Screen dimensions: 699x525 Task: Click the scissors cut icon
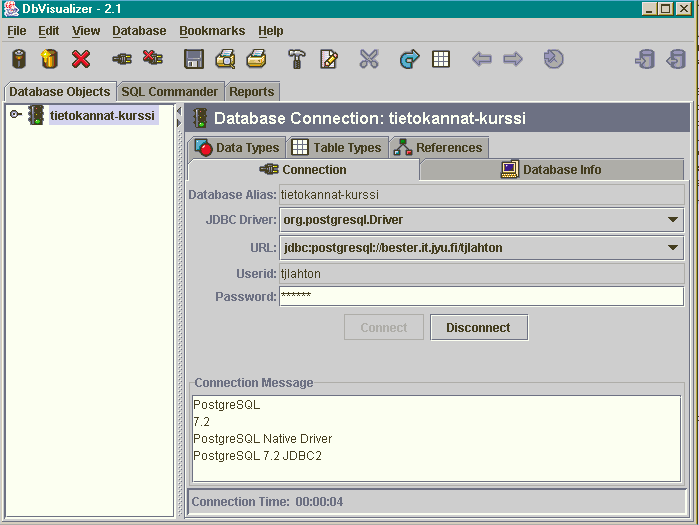tap(369, 59)
